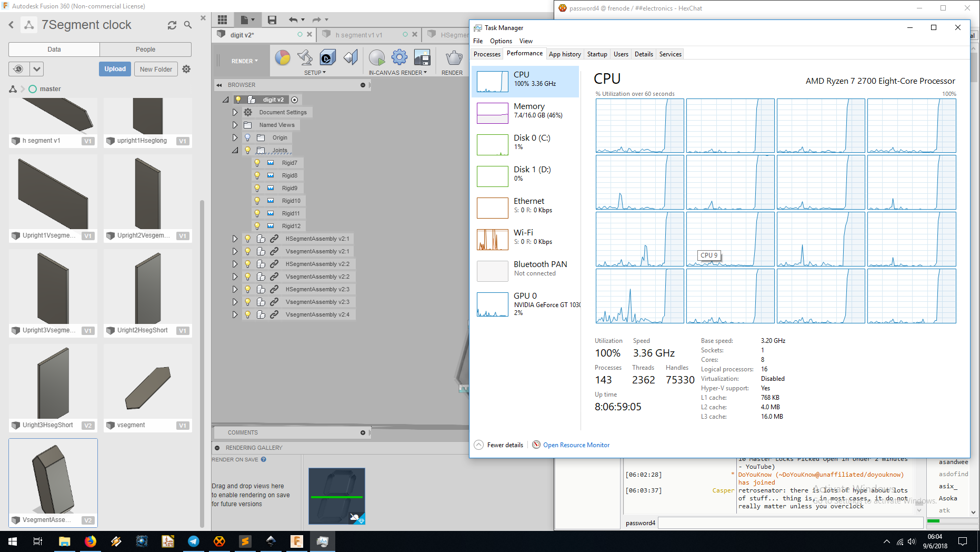
Task: Open Startup tab in Task Manager
Action: point(597,54)
